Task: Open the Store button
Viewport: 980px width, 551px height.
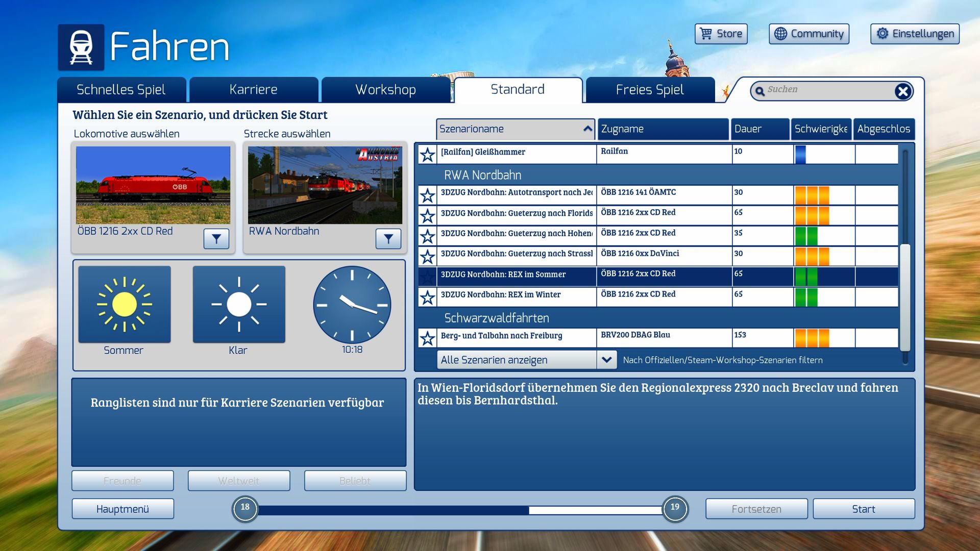Action: point(721,34)
